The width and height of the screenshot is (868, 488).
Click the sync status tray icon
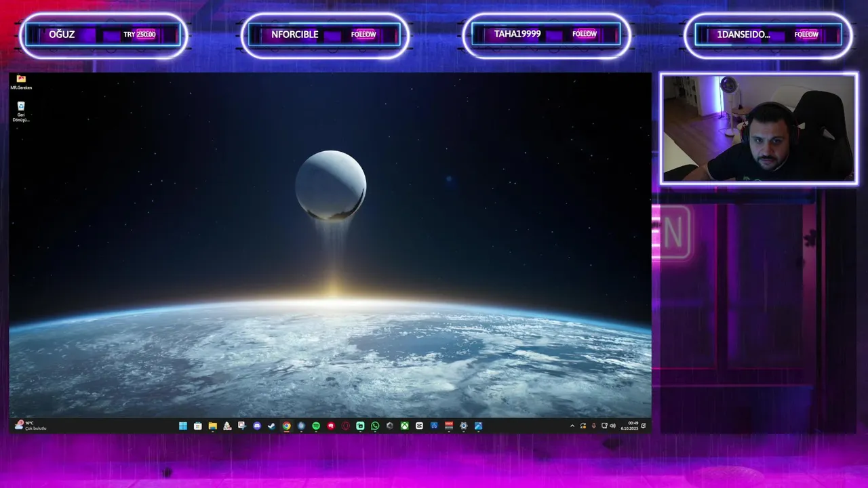pyautogui.click(x=583, y=426)
